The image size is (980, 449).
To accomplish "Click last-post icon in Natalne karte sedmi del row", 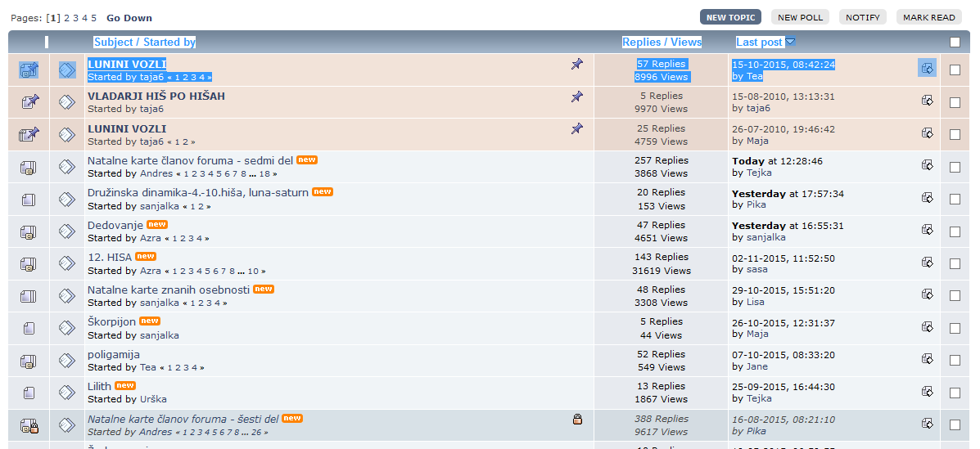I will (927, 165).
